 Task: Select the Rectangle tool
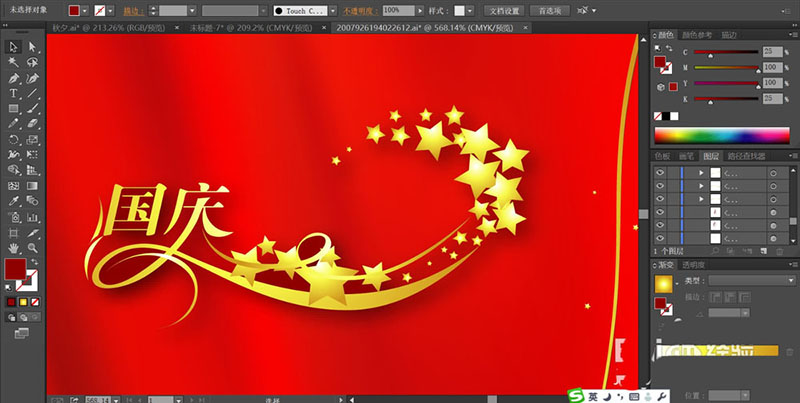(x=14, y=109)
